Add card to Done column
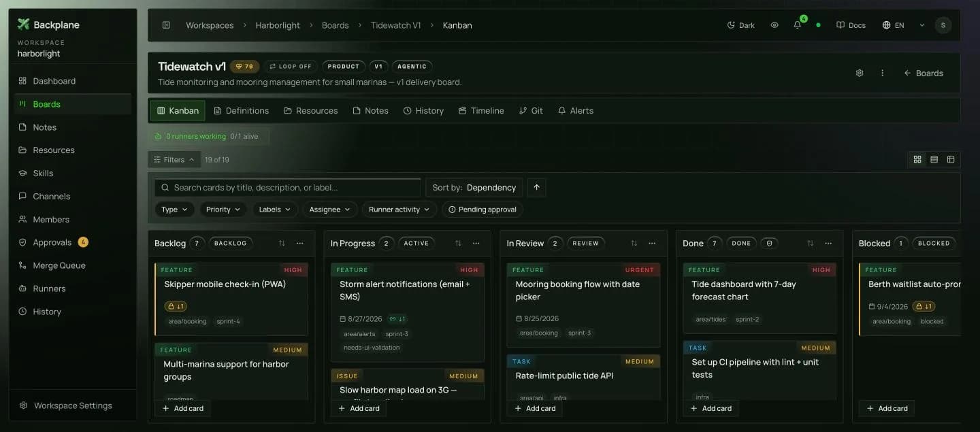The image size is (980, 432). [711, 408]
